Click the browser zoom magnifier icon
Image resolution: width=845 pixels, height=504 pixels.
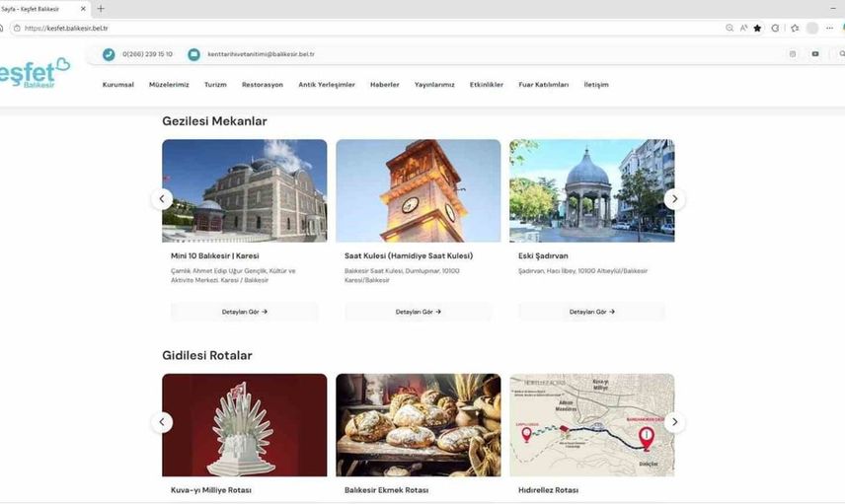coord(730,28)
